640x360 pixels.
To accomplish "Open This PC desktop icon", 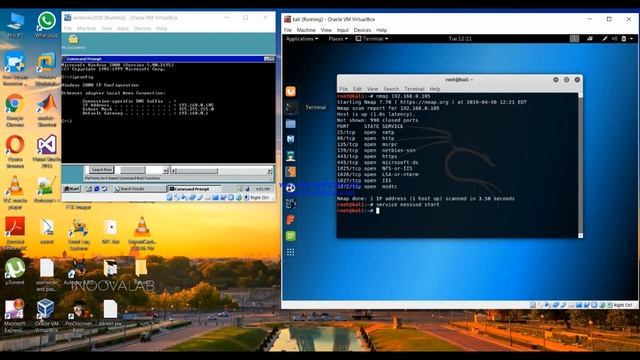I will 15,24.
